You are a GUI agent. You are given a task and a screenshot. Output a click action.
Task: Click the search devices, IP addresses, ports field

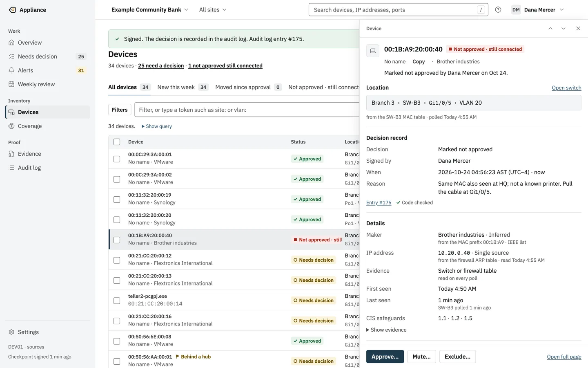tap(399, 10)
